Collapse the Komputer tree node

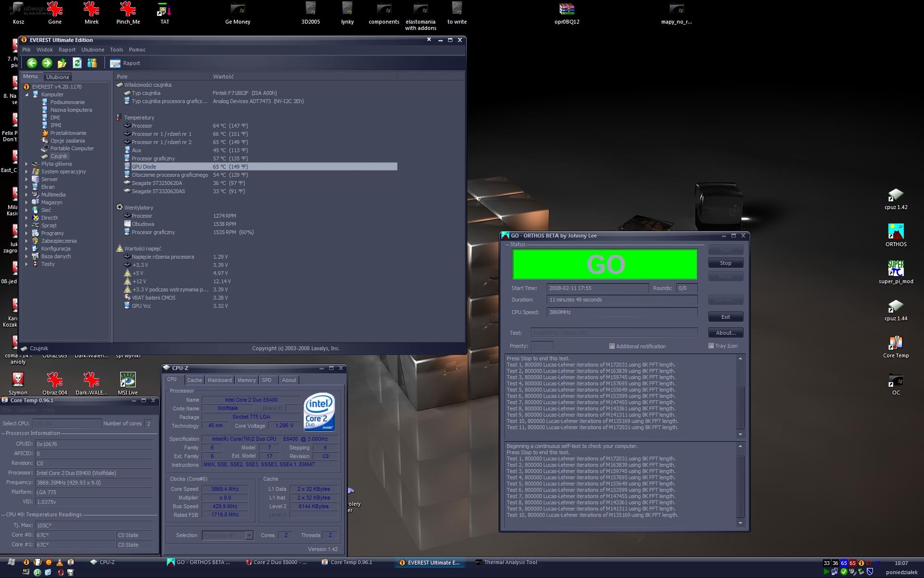click(x=27, y=94)
